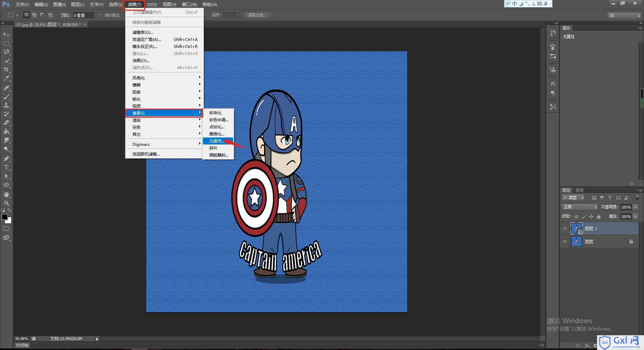
Task: Open the Paragraph panel icon
Action: pos(553,93)
